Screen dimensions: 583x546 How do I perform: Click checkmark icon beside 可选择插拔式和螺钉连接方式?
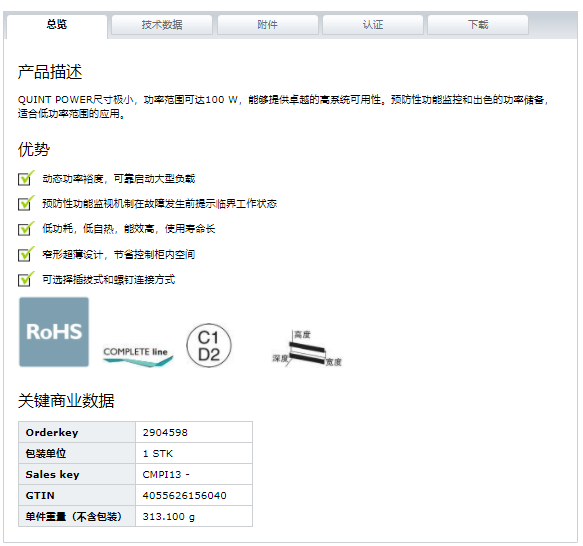tap(26, 279)
